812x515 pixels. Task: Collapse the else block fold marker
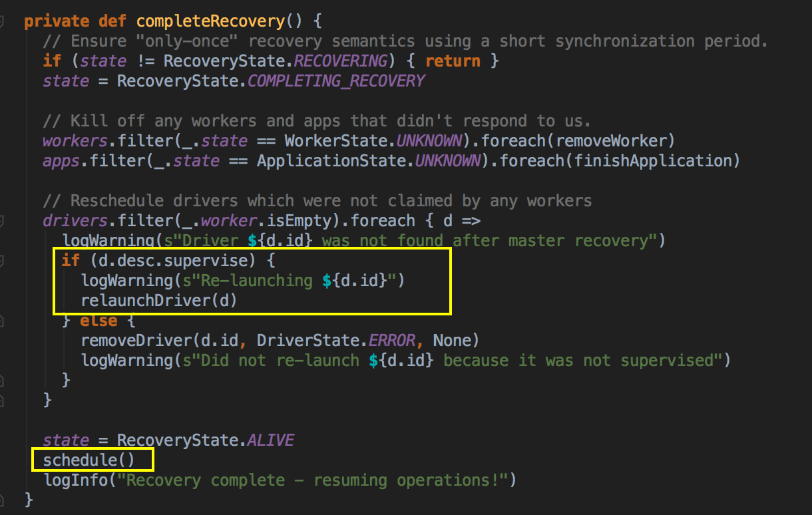click(x=2, y=320)
